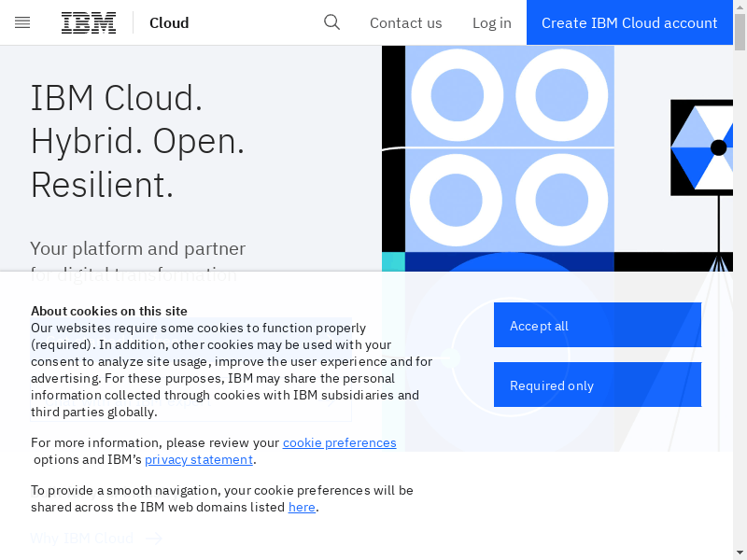This screenshot has height=560, width=747.
Task: Click the vertical scrollbar thumb
Action: pos(740,32)
